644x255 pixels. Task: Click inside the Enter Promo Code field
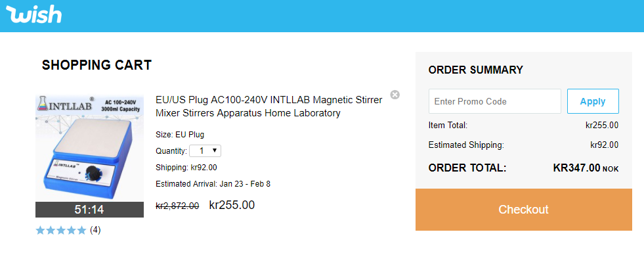pos(495,101)
